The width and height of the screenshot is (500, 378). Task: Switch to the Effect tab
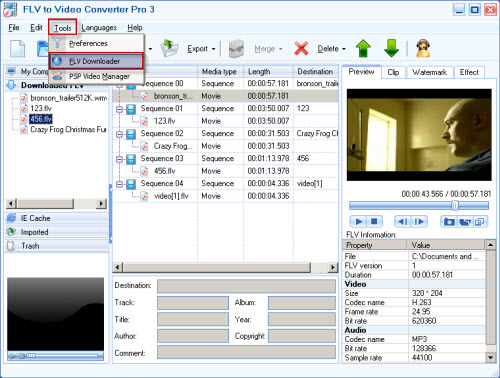pyautogui.click(x=469, y=72)
